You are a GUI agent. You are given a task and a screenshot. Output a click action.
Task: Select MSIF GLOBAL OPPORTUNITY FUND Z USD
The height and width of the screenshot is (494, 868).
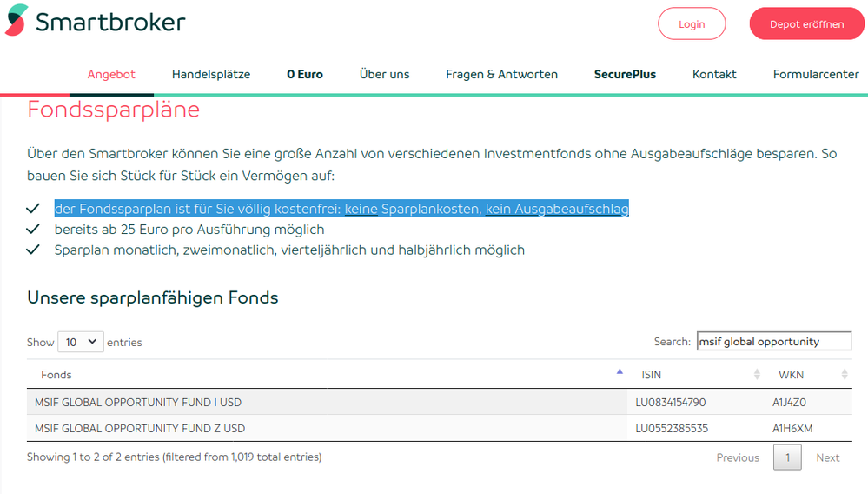[x=140, y=428]
